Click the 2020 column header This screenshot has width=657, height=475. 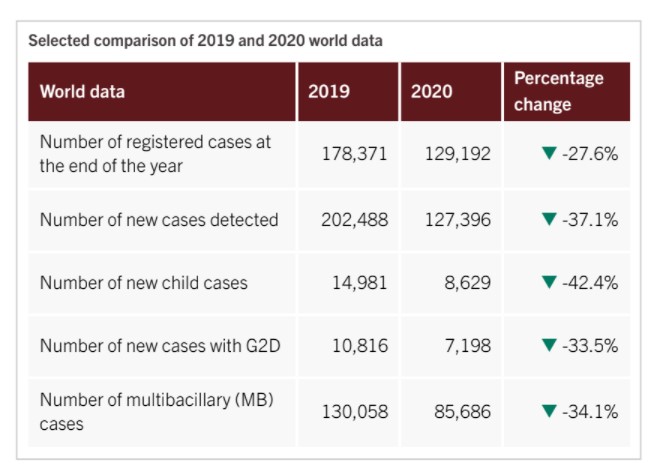click(431, 92)
